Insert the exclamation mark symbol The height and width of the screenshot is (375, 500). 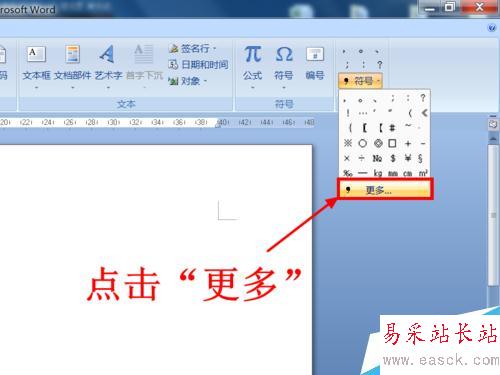[x=348, y=113]
